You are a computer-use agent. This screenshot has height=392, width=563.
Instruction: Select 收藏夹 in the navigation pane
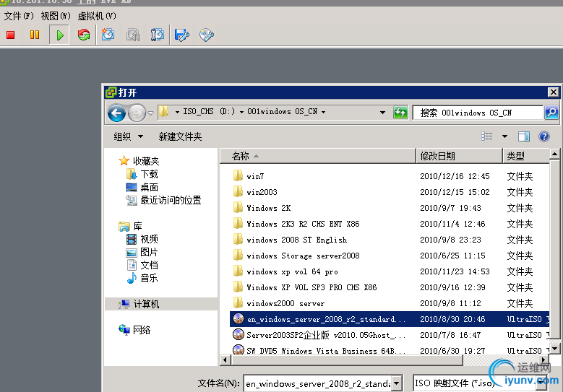tap(146, 161)
